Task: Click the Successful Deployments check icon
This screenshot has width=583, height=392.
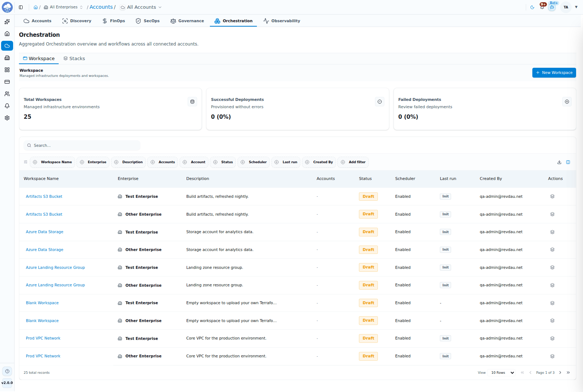Action: (x=380, y=102)
